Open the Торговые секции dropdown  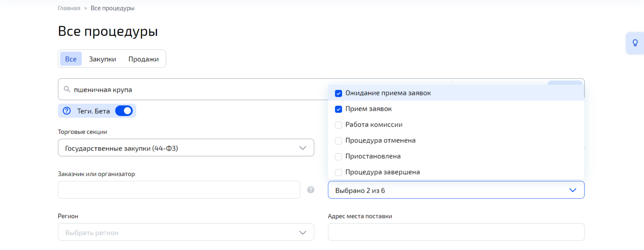click(186, 148)
